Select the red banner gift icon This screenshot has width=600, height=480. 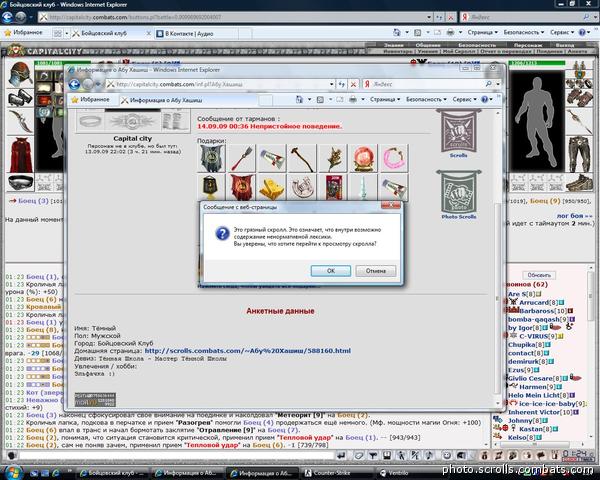242,187
